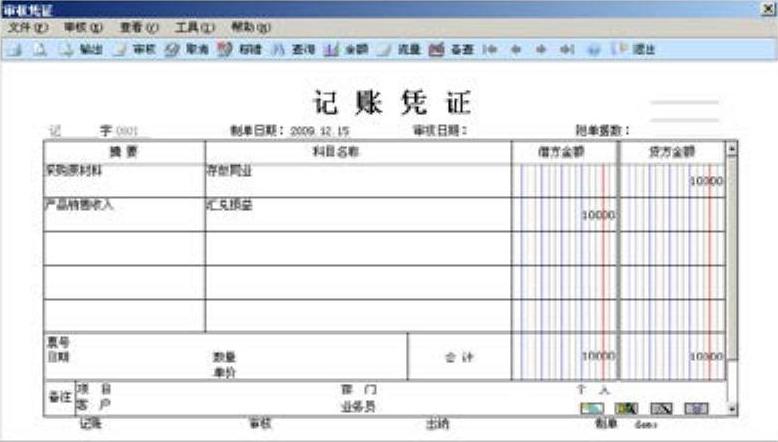Click the first teal icon below 个人
This screenshot has width=778, height=442.
[592, 408]
